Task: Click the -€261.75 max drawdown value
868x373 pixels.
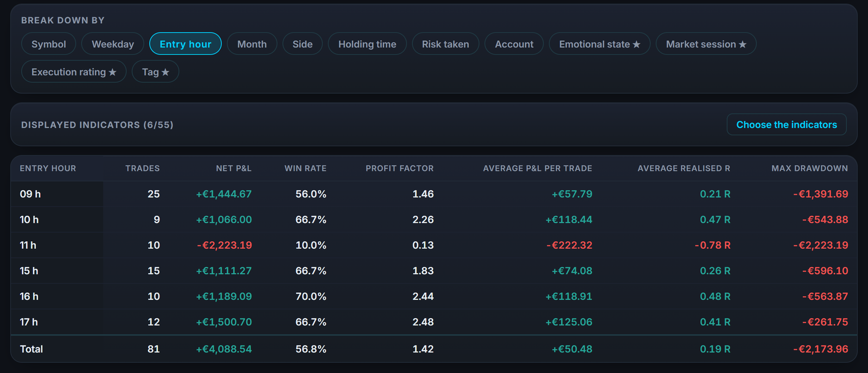Action: pyautogui.click(x=825, y=322)
